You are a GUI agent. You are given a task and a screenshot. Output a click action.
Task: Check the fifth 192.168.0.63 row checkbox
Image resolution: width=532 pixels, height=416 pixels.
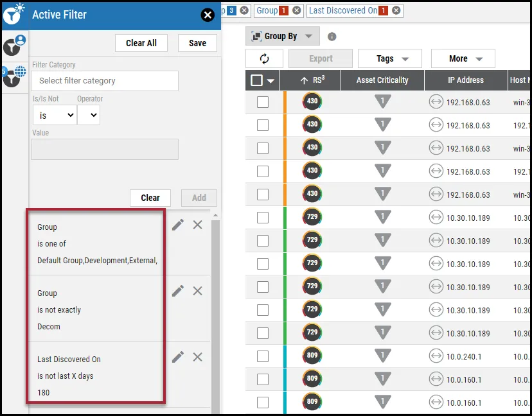click(263, 195)
